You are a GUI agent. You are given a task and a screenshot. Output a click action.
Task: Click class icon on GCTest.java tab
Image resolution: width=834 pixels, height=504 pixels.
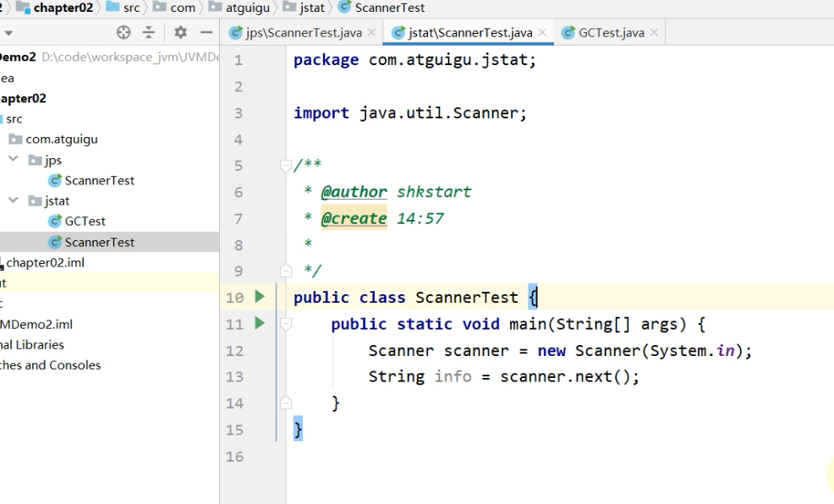pos(568,33)
